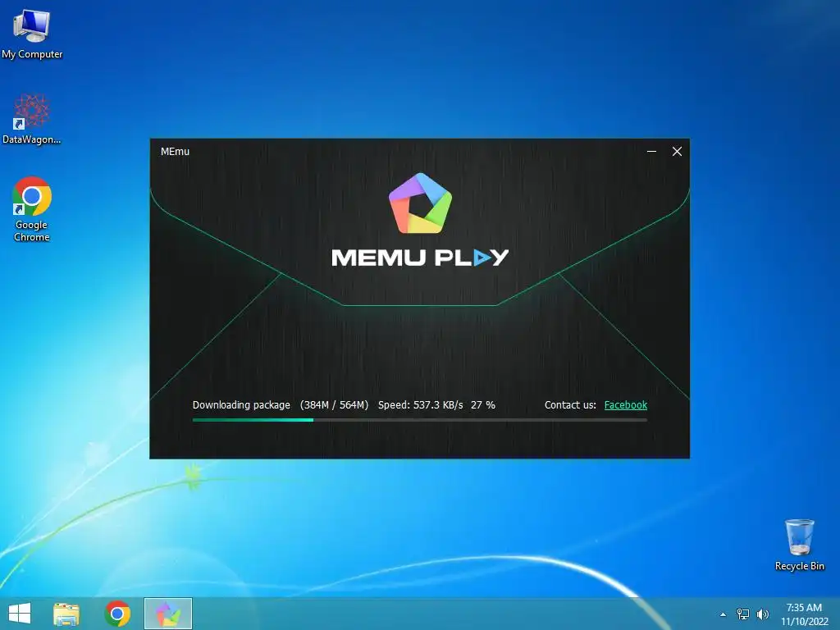The width and height of the screenshot is (840, 630).
Task: Click the MEmu Play pentagon logo
Action: tap(421, 203)
